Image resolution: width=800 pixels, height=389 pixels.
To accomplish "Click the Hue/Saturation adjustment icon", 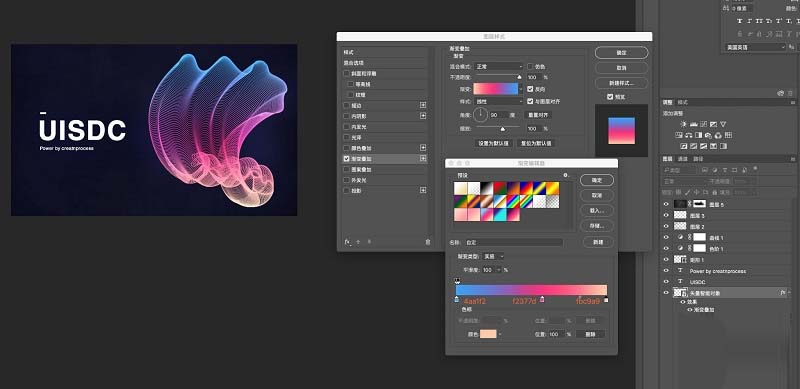I will (x=679, y=135).
